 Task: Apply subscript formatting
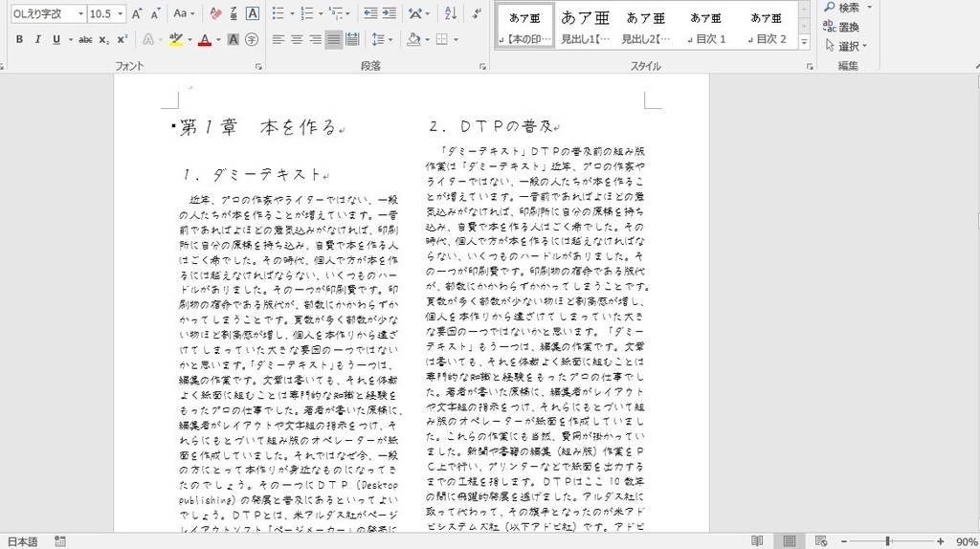click(x=103, y=39)
